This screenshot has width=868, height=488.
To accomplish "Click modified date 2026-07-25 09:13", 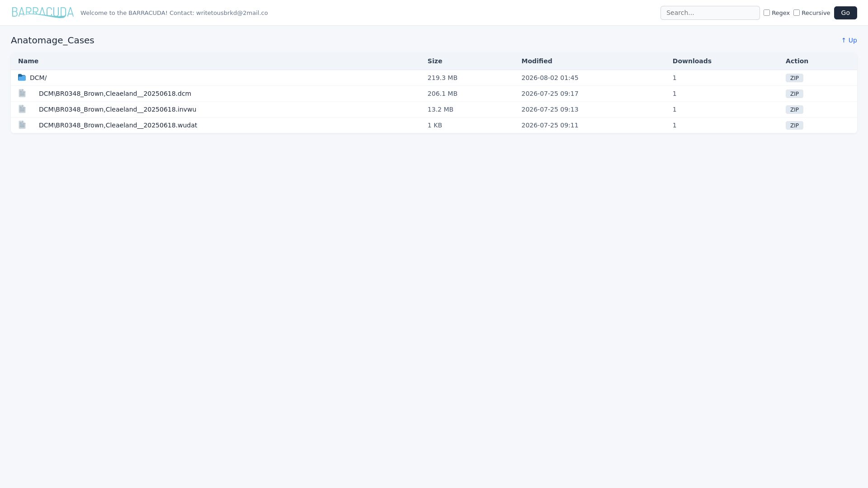I will (550, 109).
